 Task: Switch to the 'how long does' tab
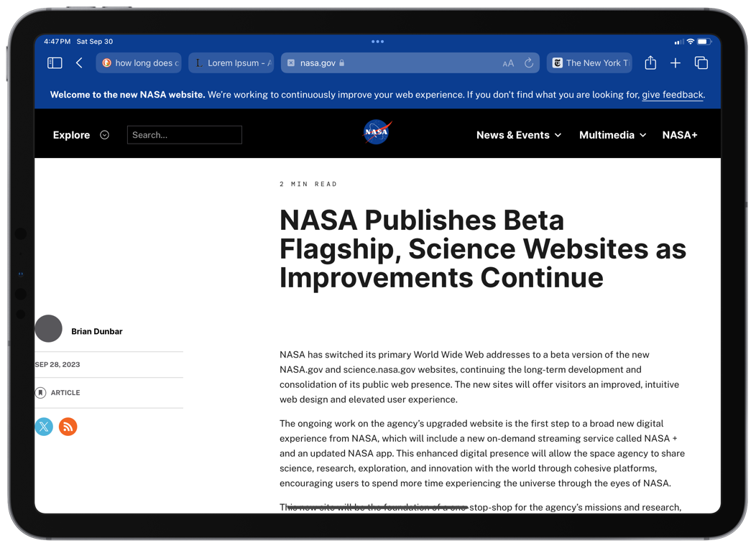[x=139, y=63]
